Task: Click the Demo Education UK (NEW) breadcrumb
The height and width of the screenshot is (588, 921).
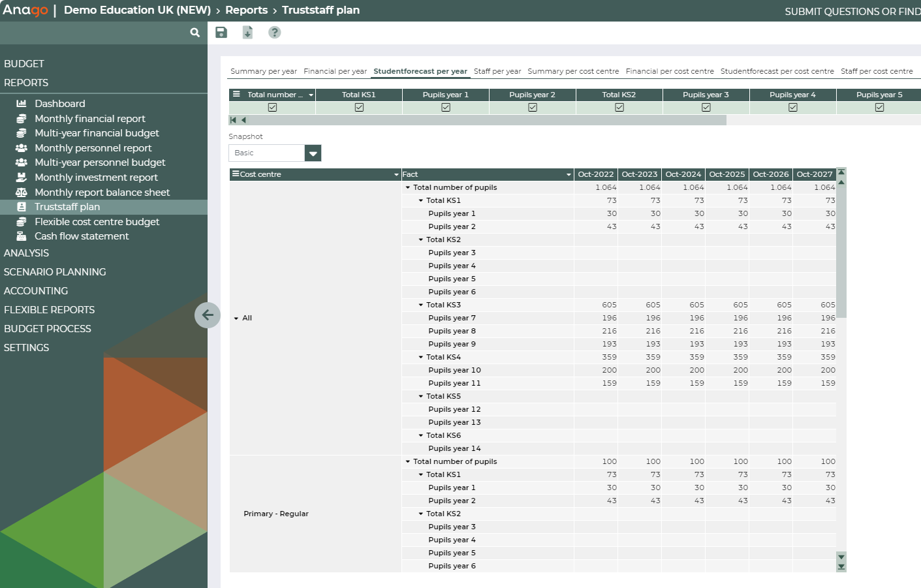Action: 137,10
